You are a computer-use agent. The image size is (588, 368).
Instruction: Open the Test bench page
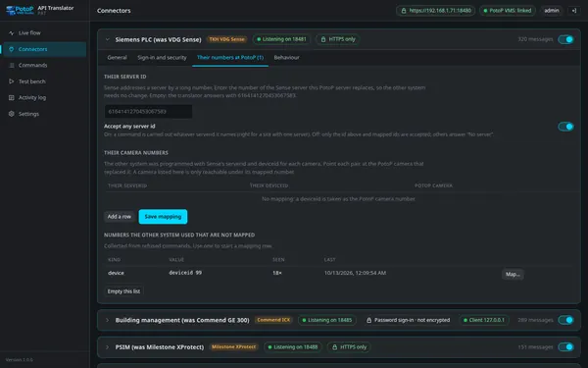44,81
